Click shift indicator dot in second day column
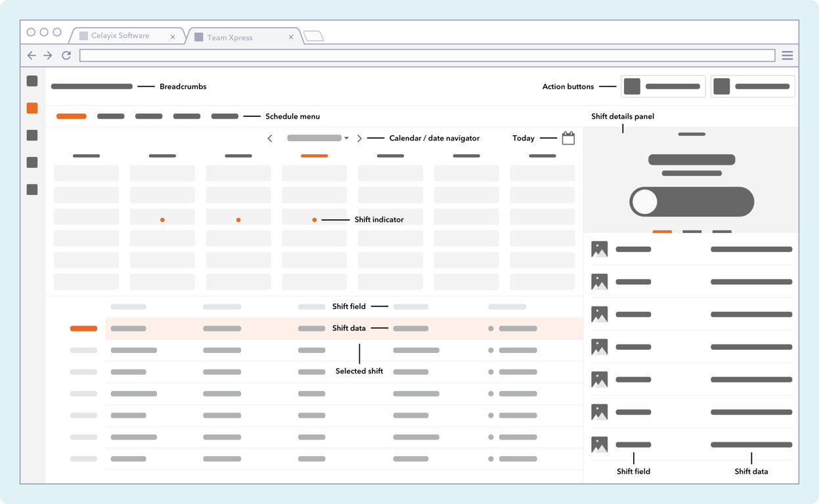 [x=162, y=220]
